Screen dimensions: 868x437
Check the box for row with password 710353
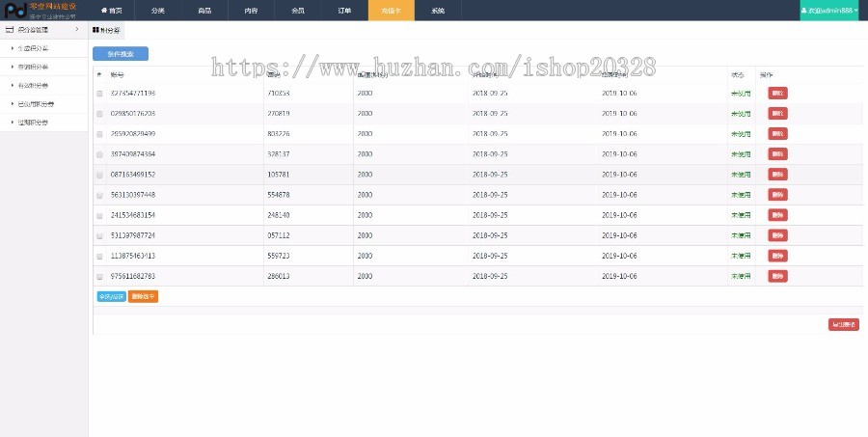pyautogui.click(x=99, y=94)
